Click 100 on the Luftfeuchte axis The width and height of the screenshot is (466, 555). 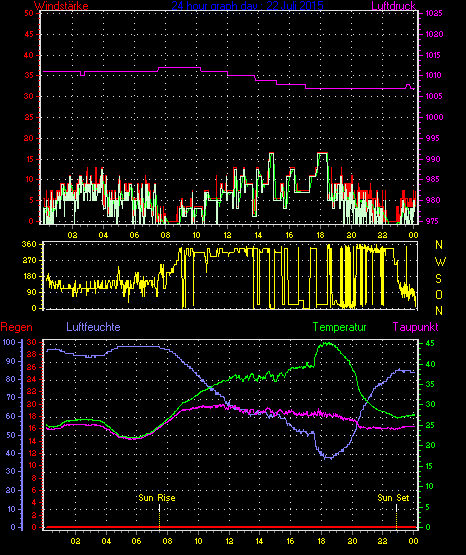pos(9,342)
